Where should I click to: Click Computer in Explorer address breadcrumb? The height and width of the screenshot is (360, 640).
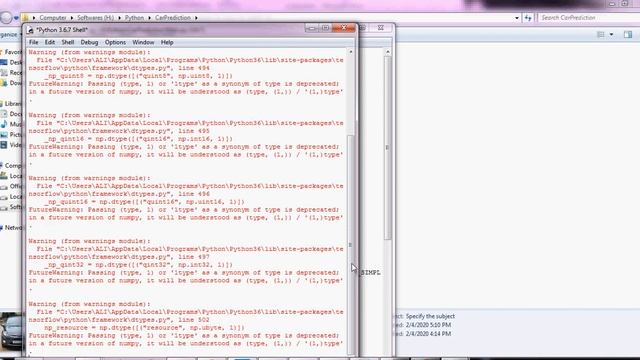coord(53,18)
